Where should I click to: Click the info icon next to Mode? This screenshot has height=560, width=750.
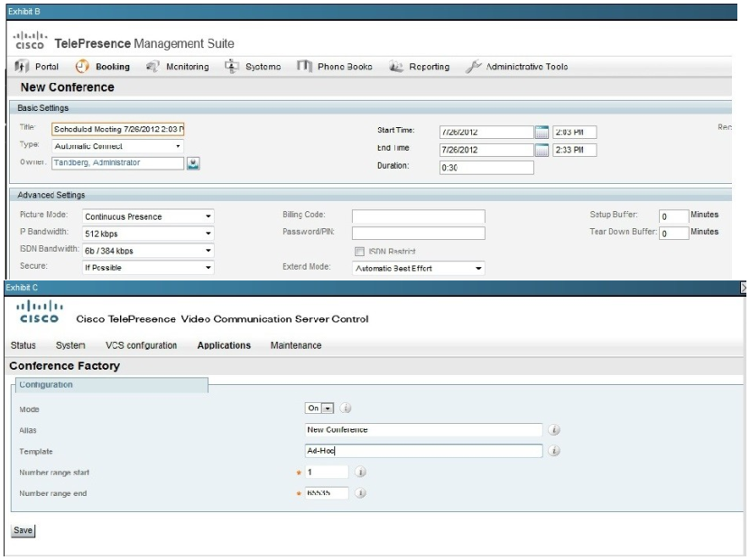pos(346,409)
